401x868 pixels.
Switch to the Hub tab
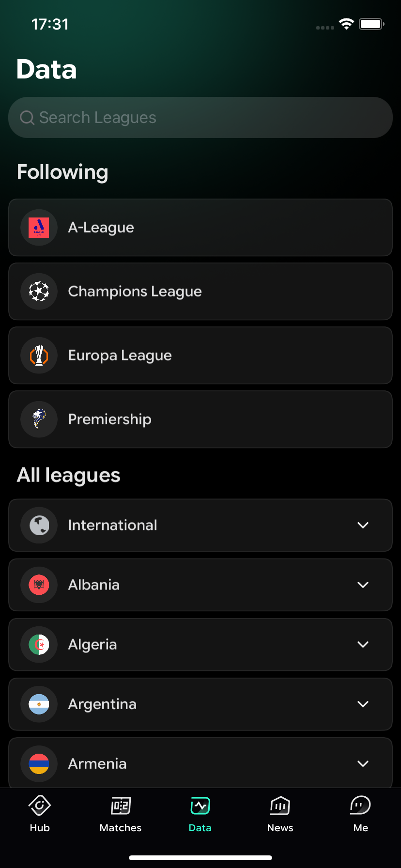click(x=40, y=814)
